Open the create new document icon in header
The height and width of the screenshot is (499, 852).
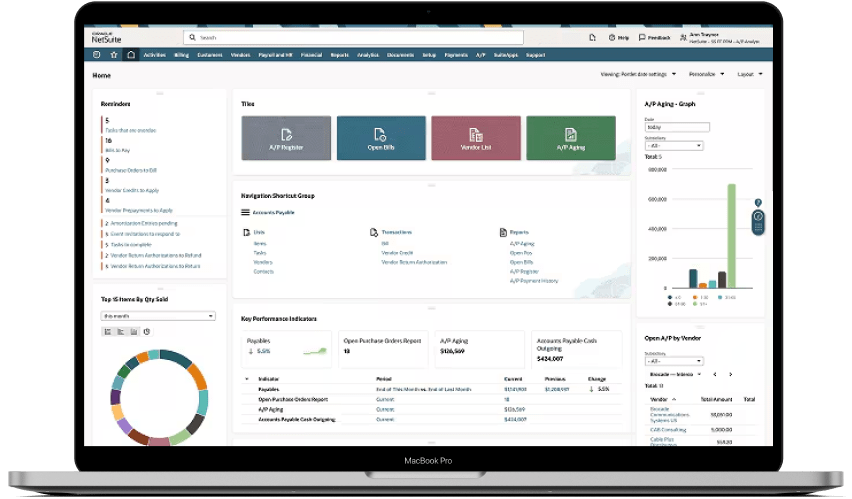(592, 38)
